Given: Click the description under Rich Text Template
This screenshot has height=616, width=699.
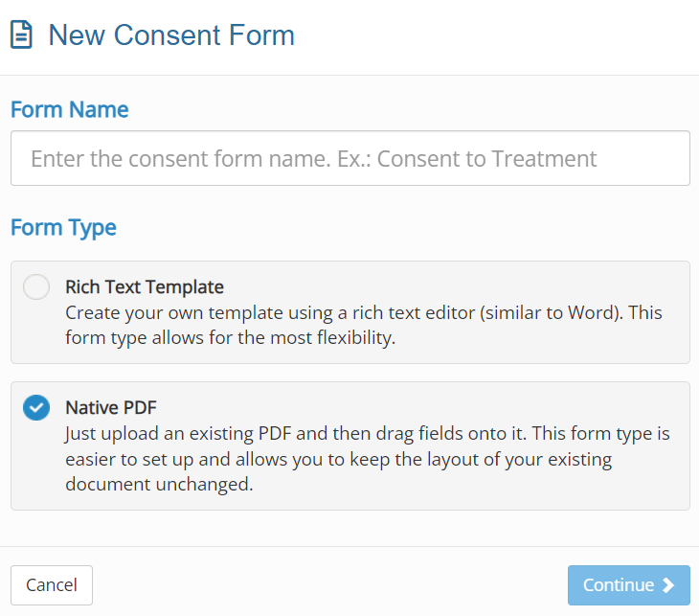Looking at the screenshot, I should [364, 325].
